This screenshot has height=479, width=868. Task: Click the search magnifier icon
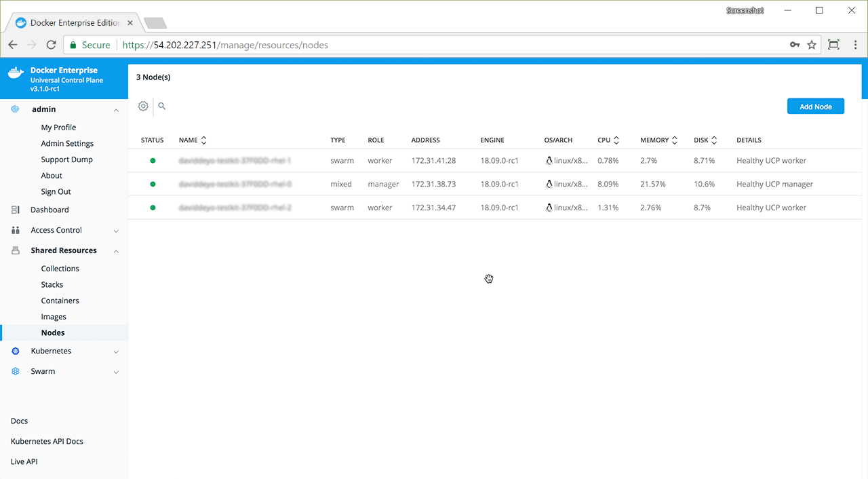click(162, 106)
